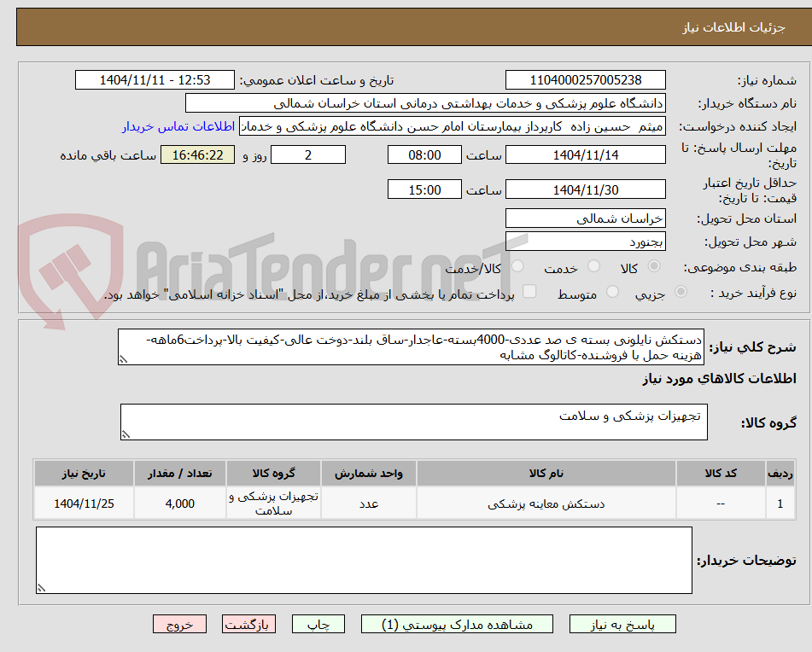Select the کالا radio button
The width and height of the screenshot is (812, 652).
tap(654, 266)
